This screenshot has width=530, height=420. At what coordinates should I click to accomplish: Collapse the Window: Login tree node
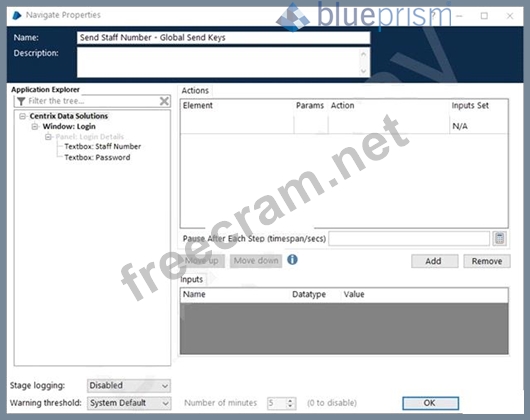[x=35, y=127]
